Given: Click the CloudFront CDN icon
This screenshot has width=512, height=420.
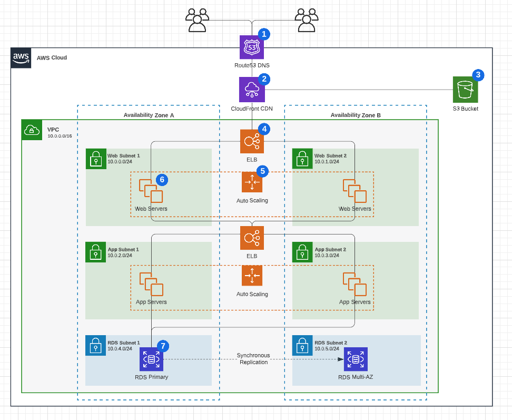Looking at the screenshot, I should coord(252,90).
